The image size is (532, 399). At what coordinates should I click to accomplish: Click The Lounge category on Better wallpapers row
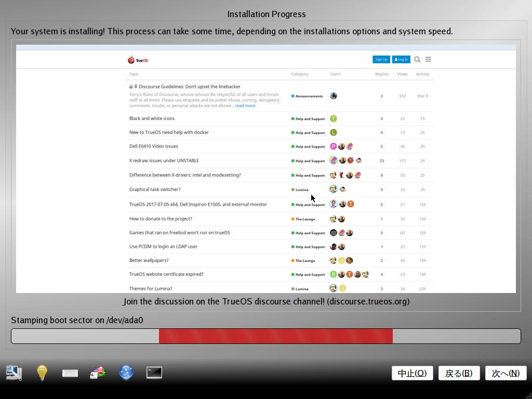pos(303,261)
